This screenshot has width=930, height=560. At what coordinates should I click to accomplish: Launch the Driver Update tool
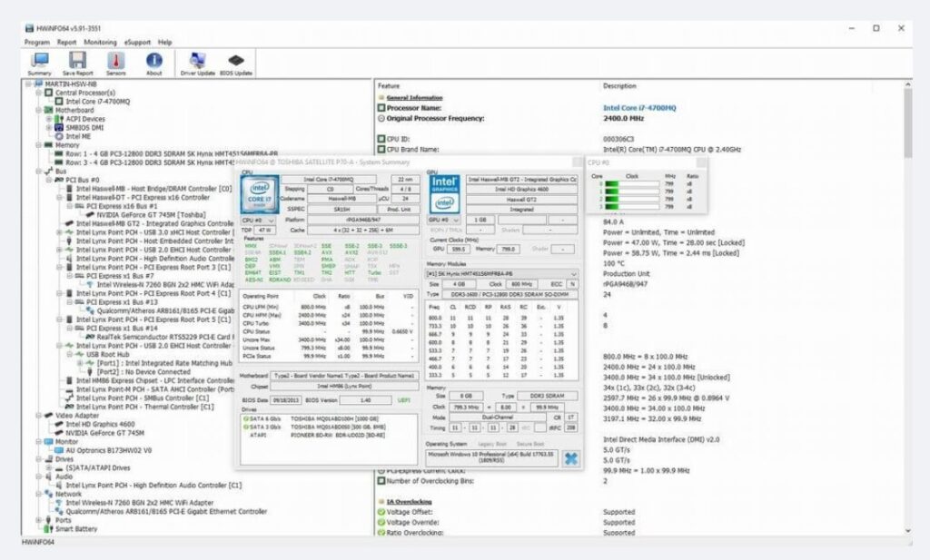198,62
